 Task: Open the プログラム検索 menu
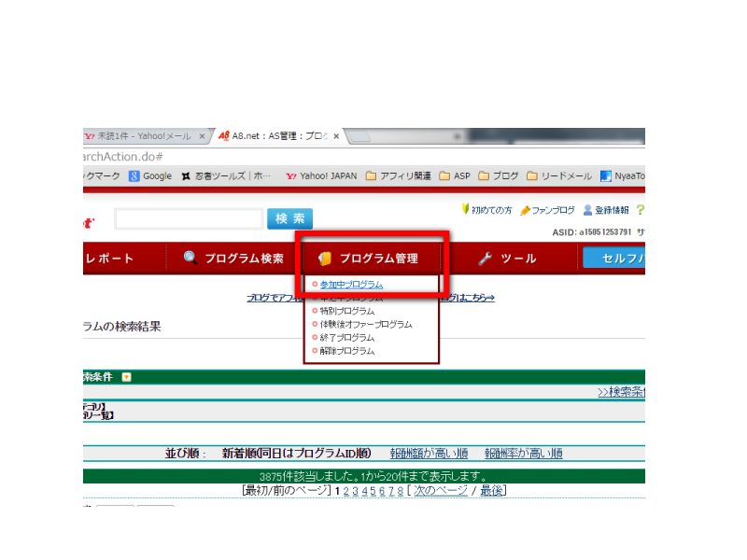[x=233, y=259]
